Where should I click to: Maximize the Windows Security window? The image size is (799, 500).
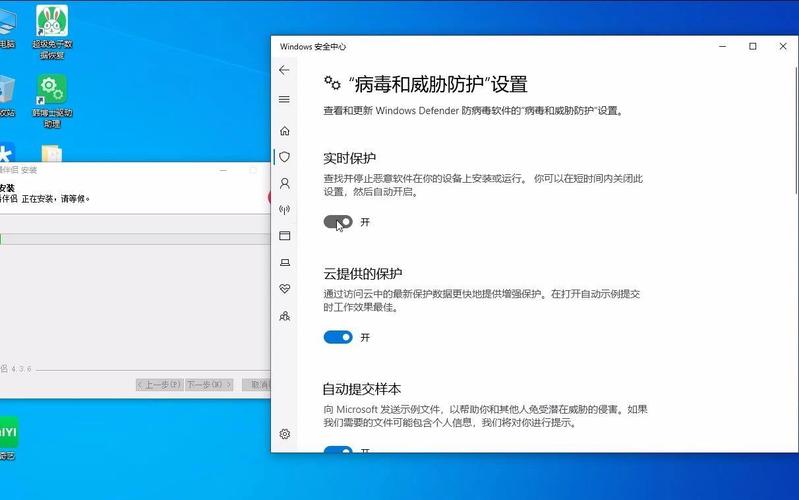click(753, 46)
